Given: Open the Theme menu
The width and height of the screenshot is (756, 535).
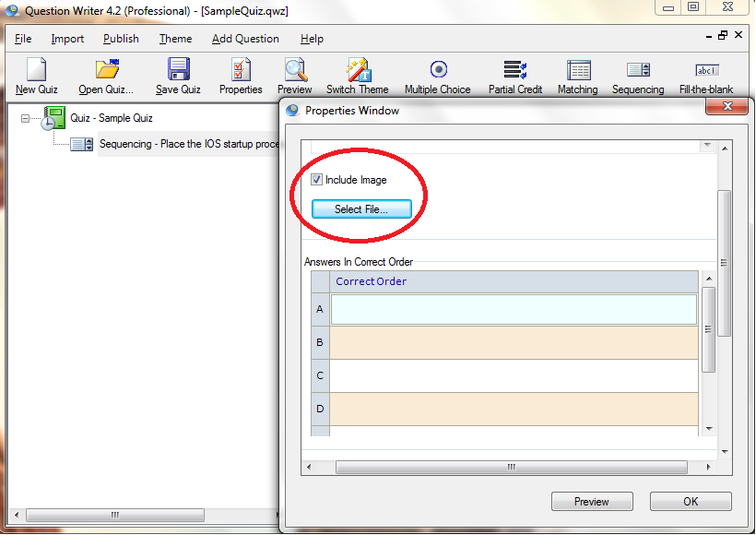Looking at the screenshot, I should click(x=175, y=39).
